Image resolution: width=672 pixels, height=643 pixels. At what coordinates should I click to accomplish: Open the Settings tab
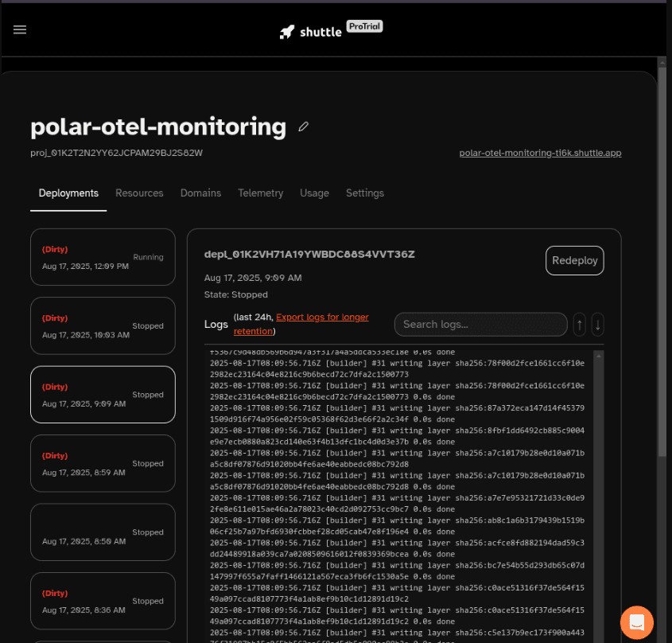point(365,193)
